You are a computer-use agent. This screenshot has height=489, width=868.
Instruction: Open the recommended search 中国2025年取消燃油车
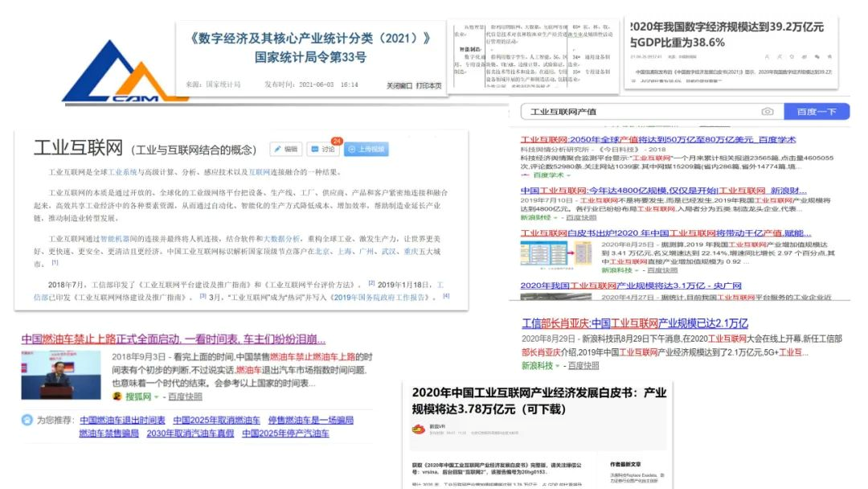click(216, 421)
